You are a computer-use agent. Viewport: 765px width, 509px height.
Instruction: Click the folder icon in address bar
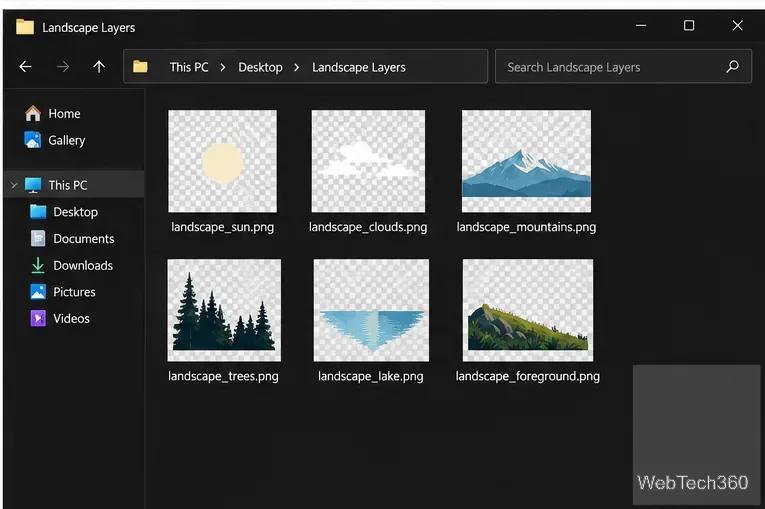coord(141,66)
